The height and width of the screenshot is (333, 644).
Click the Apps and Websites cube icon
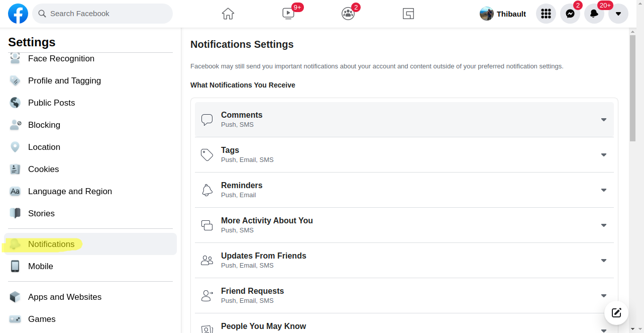tap(15, 297)
